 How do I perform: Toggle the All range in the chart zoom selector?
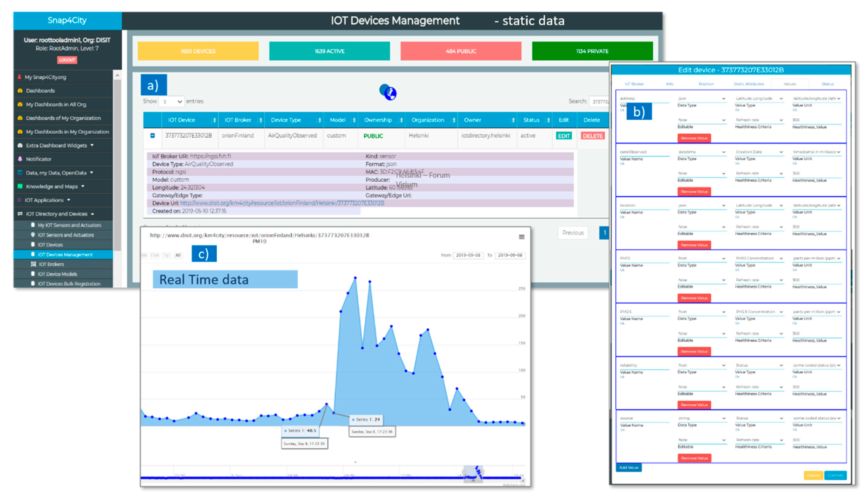(178, 255)
